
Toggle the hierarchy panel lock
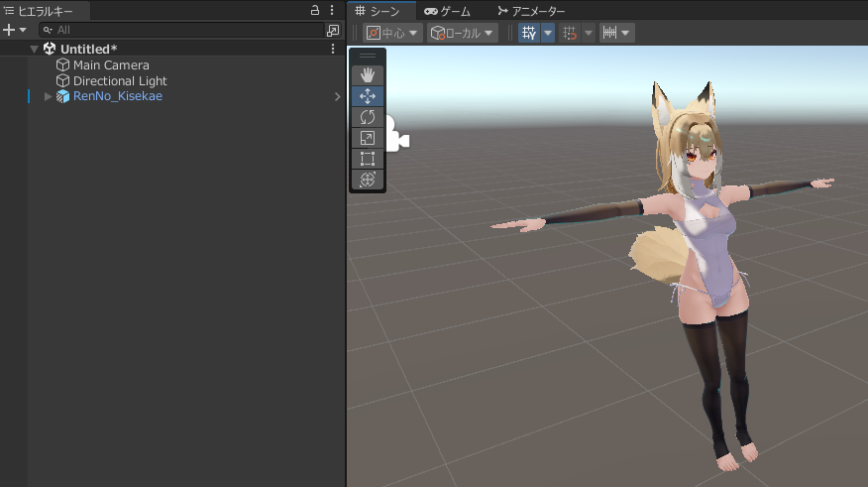click(x=315, y=10)
